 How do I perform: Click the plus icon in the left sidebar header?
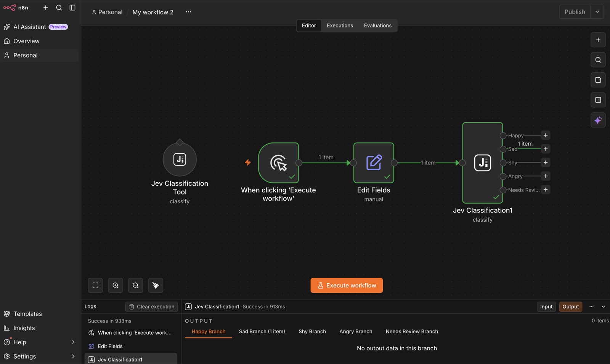pyautogui.click(x=46, y=8)
